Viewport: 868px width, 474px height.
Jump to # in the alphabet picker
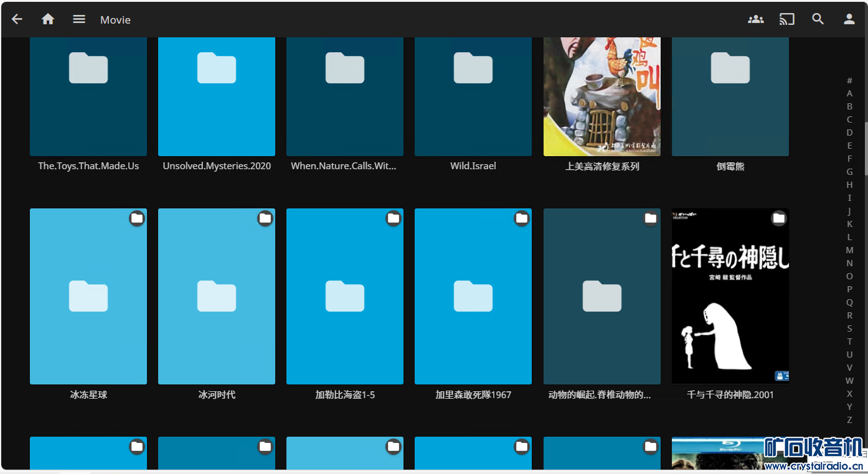coord(849,80)
